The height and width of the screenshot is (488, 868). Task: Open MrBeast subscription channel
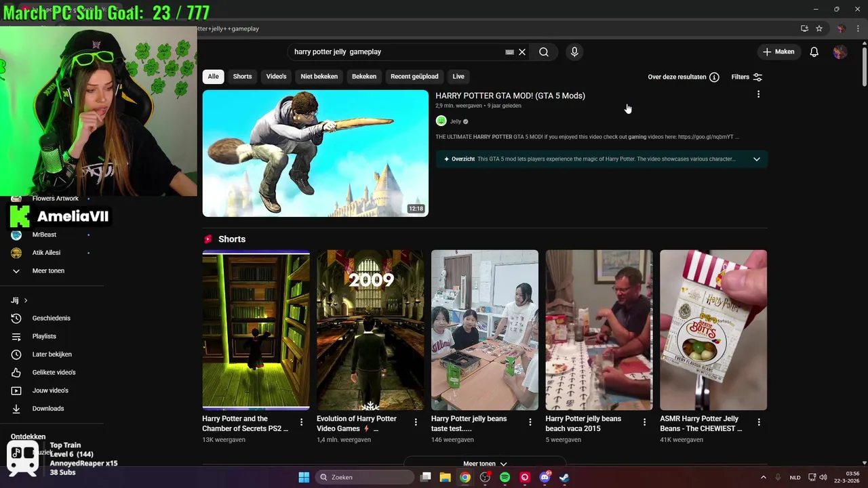point(45,235)
